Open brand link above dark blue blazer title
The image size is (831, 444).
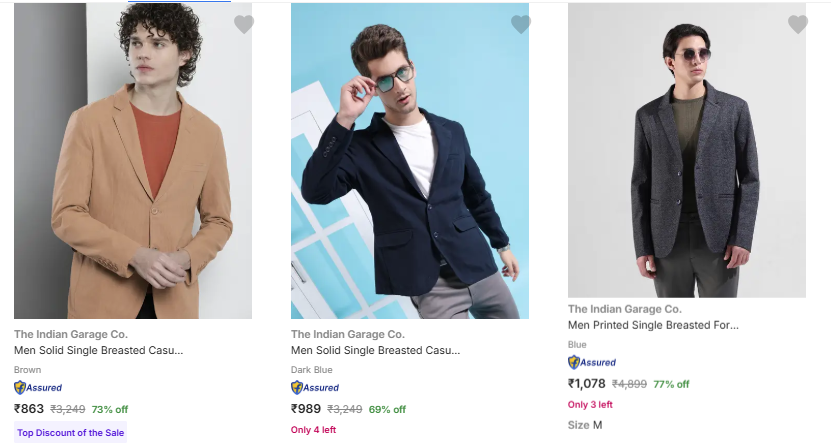pos(348,334)
